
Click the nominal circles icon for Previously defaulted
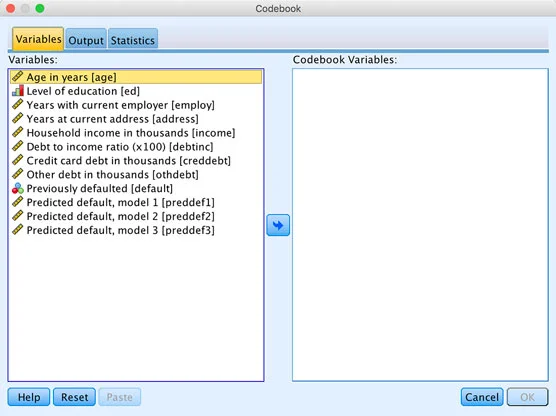(17, 188)
